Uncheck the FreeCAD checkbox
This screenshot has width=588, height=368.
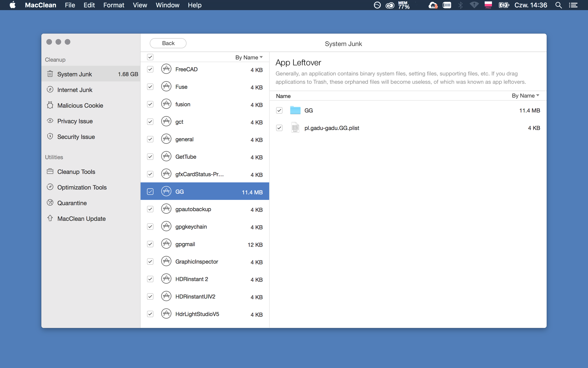tap(150, 69)
